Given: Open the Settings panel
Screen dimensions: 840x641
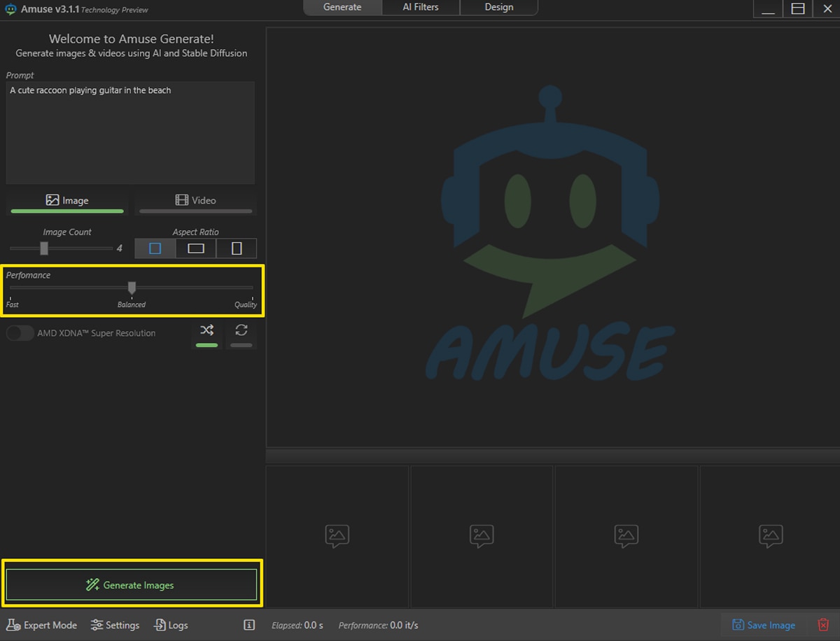Looking at the screenshot, I should click(x=115, y=625).
